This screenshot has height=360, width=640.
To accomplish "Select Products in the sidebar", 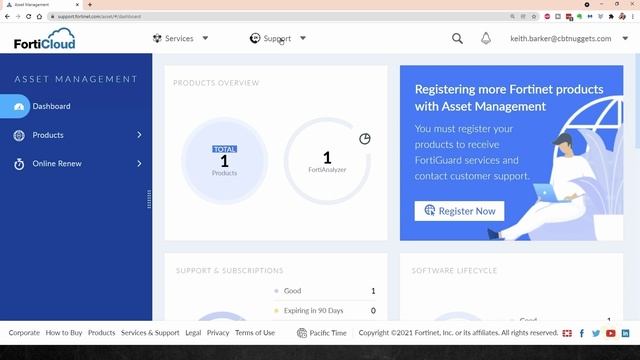I will (x=48, y=135).
